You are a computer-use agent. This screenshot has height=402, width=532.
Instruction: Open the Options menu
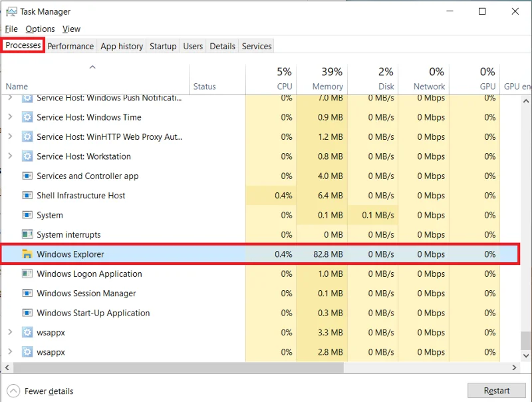(x=40, y=29)
